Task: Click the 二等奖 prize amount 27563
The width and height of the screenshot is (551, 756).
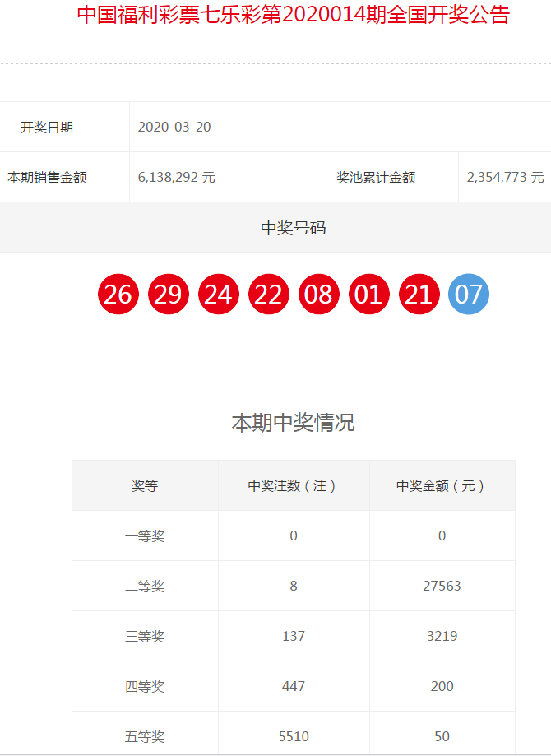Action: [x=442, y=587]
